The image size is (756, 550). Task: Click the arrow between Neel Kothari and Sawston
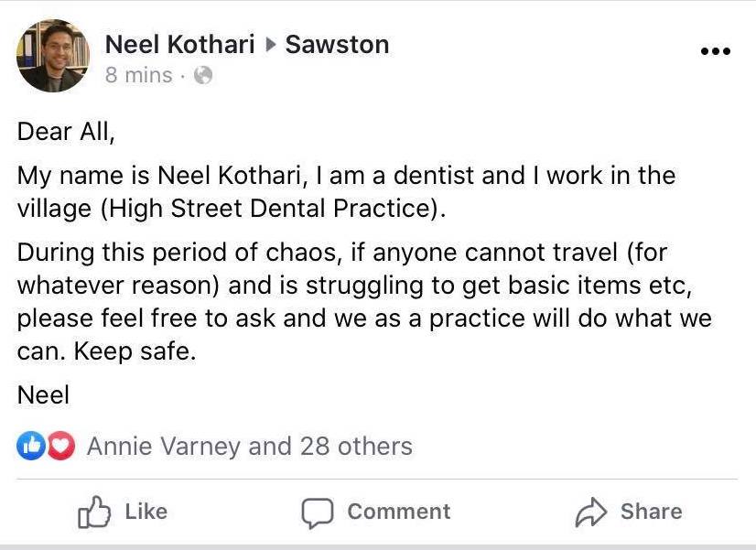tap(271, 45)
